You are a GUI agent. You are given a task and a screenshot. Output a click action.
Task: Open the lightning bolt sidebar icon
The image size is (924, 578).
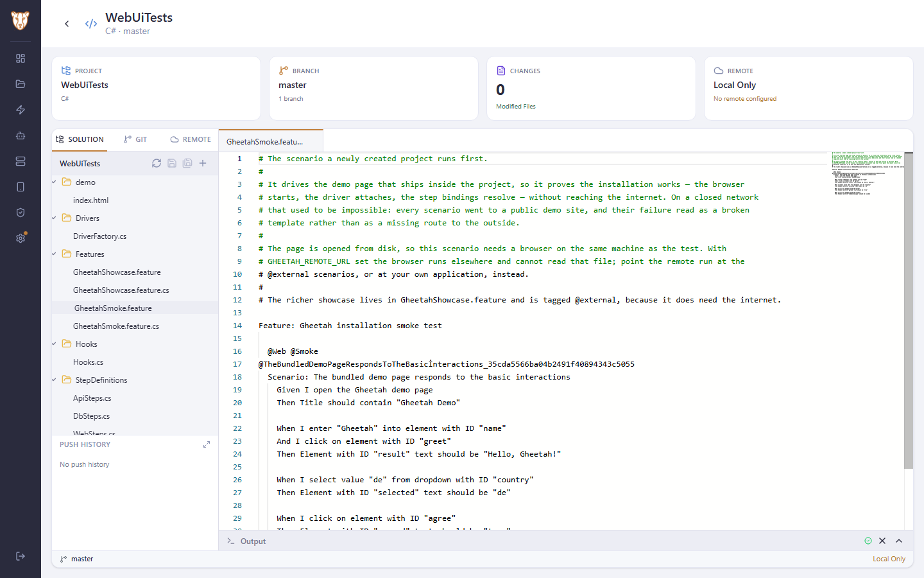point(21,110)
